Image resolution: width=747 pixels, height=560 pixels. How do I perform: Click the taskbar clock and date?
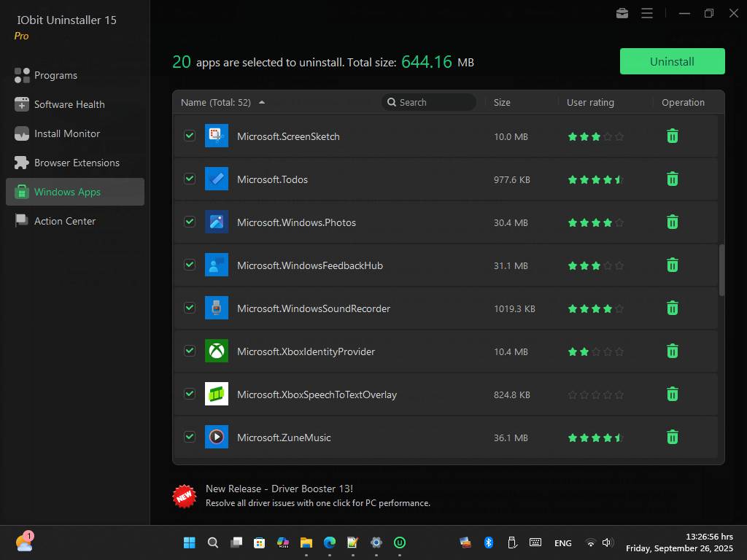pos(679,542)
